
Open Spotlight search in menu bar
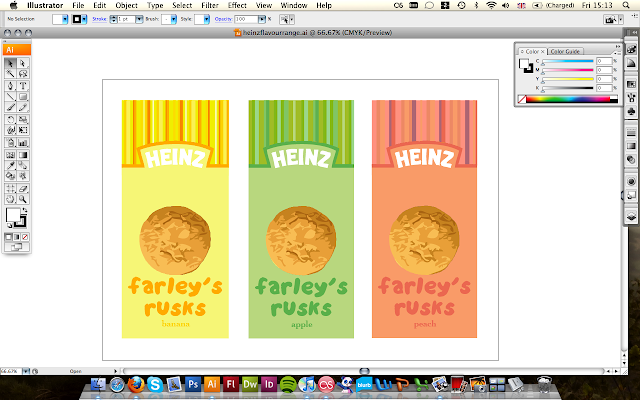(626, 5)
